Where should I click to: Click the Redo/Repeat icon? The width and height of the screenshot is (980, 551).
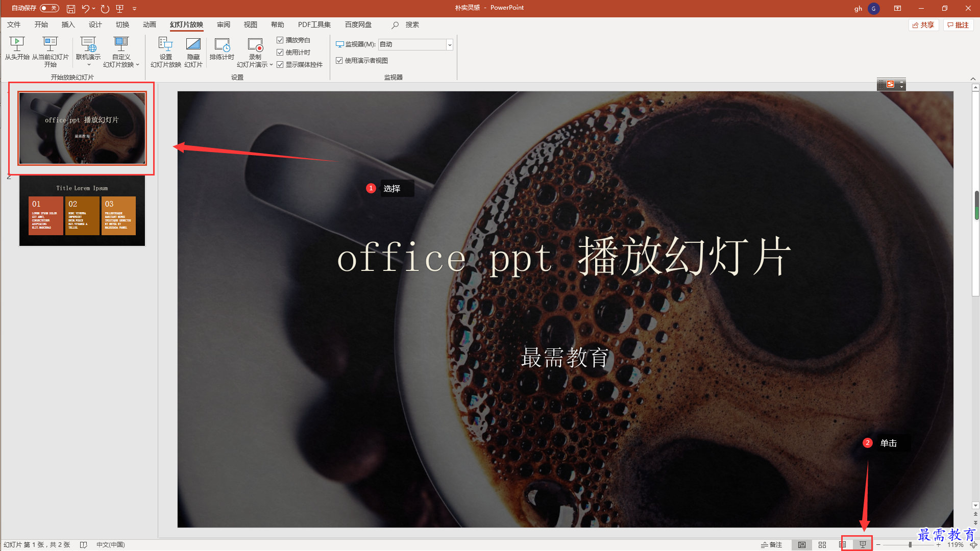pos(105,9)
